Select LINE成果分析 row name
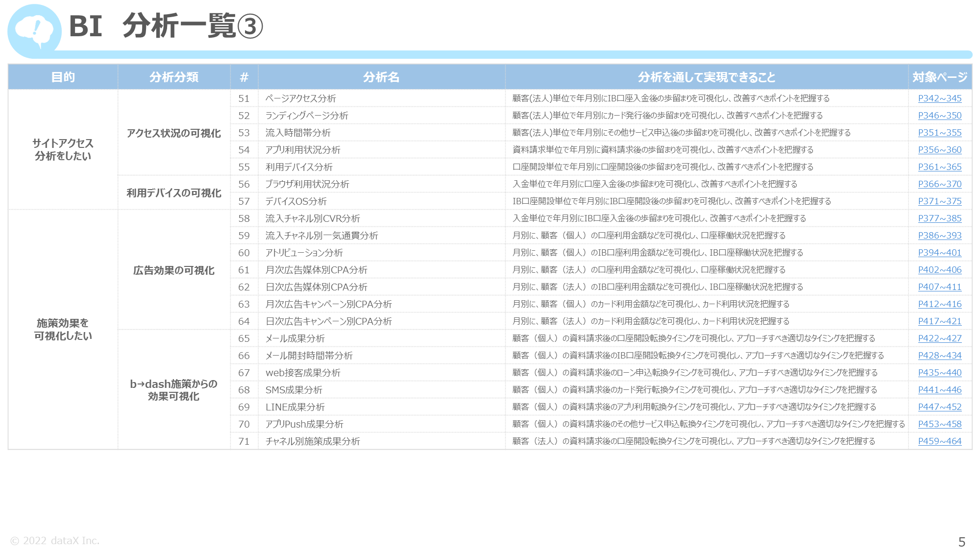The width and height of the screenshot is (980, 551). click(295, 407)
